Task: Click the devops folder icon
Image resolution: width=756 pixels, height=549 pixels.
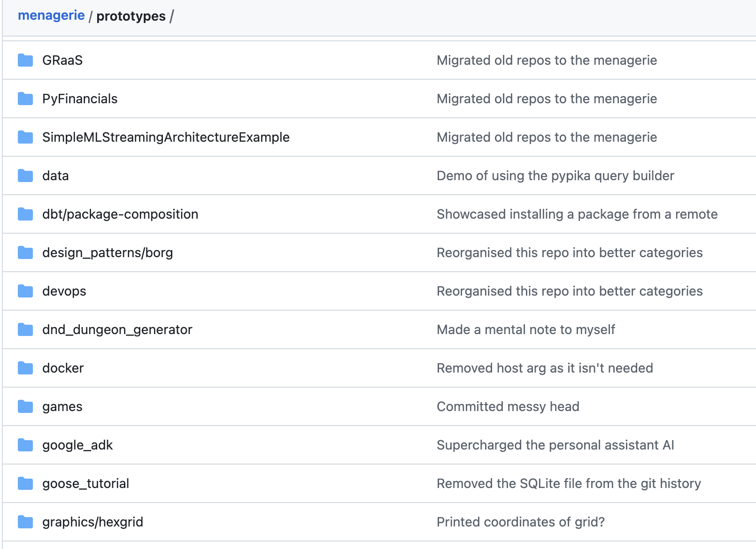Action: pyautogui.click(x=25, y=291)
